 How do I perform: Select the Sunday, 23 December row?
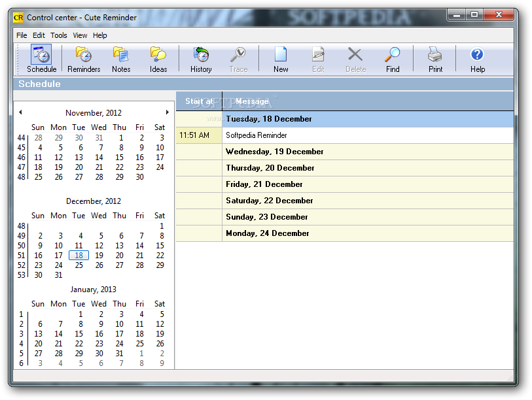[345, 217]
